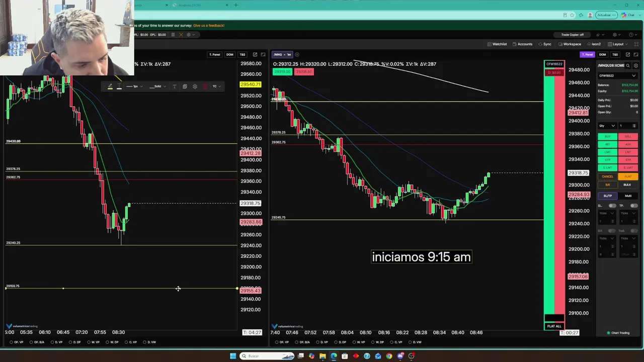Delete the selected drawing with trash icon
This screenshot has width=644, height=362.
[205, 86]
